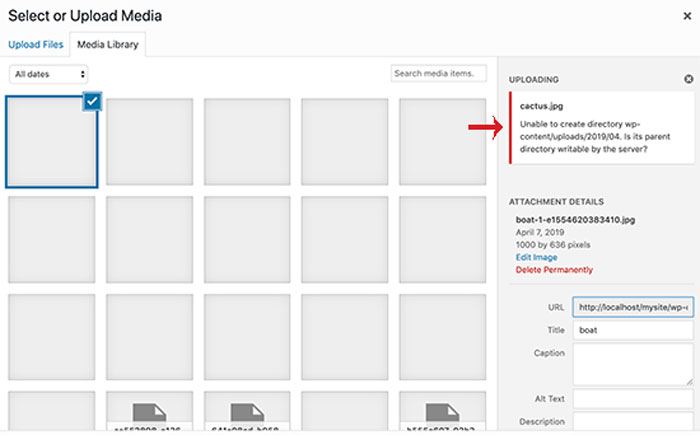Viewport: 700px width, 435px height.
Task: Click the Description field
Action: [633, 423]
